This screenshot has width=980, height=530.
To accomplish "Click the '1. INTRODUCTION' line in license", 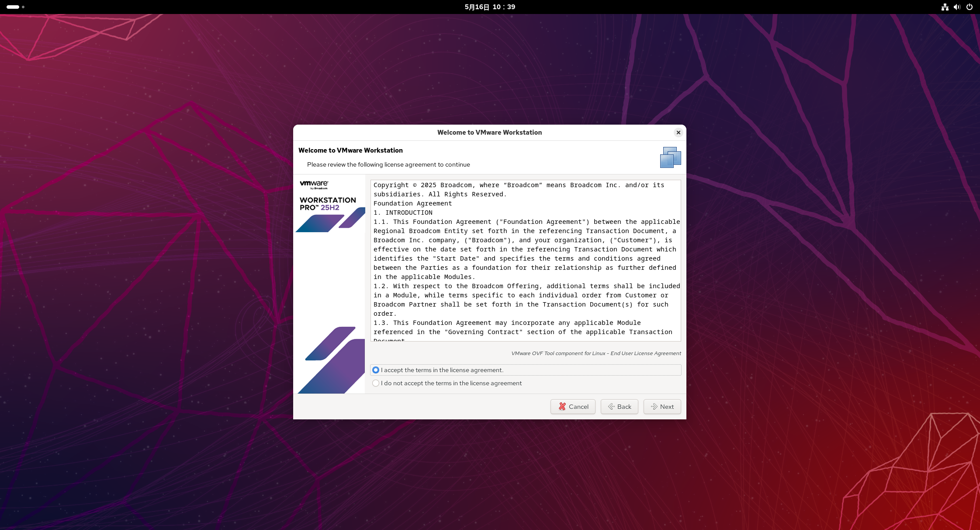I will (403, 213).
